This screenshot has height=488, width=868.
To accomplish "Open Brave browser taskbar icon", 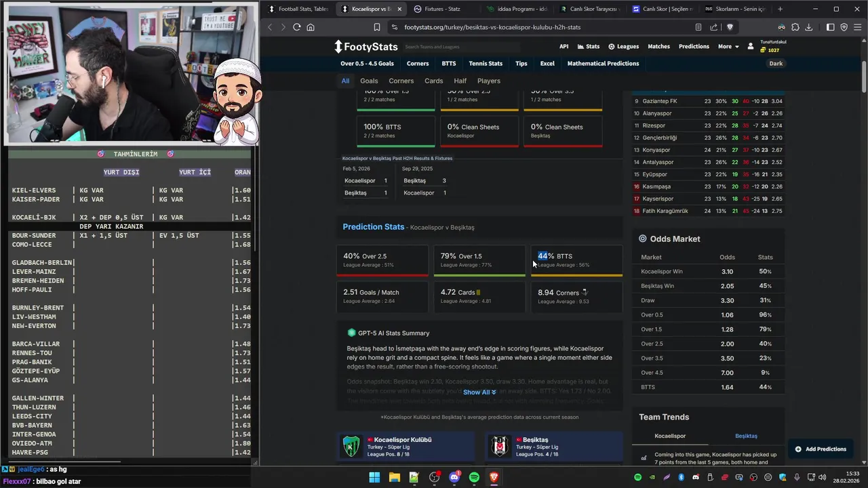I will click(x=494, y=477).
